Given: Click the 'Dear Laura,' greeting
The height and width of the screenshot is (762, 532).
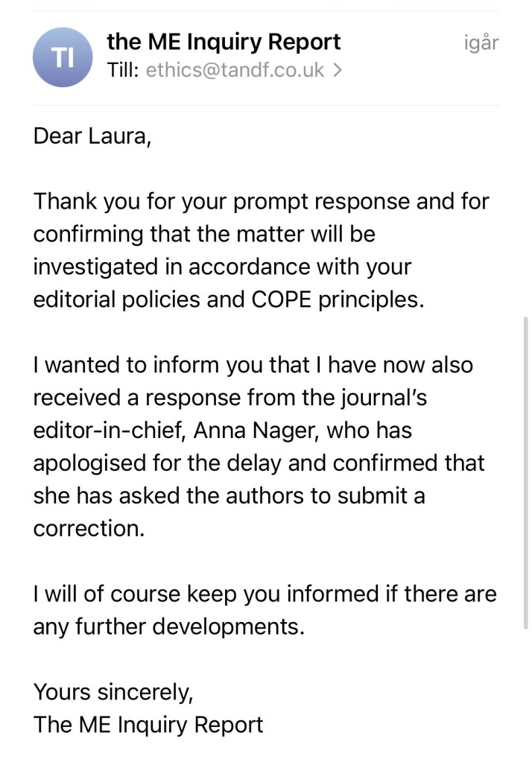Looking at the screenshot, I should 92,136.
